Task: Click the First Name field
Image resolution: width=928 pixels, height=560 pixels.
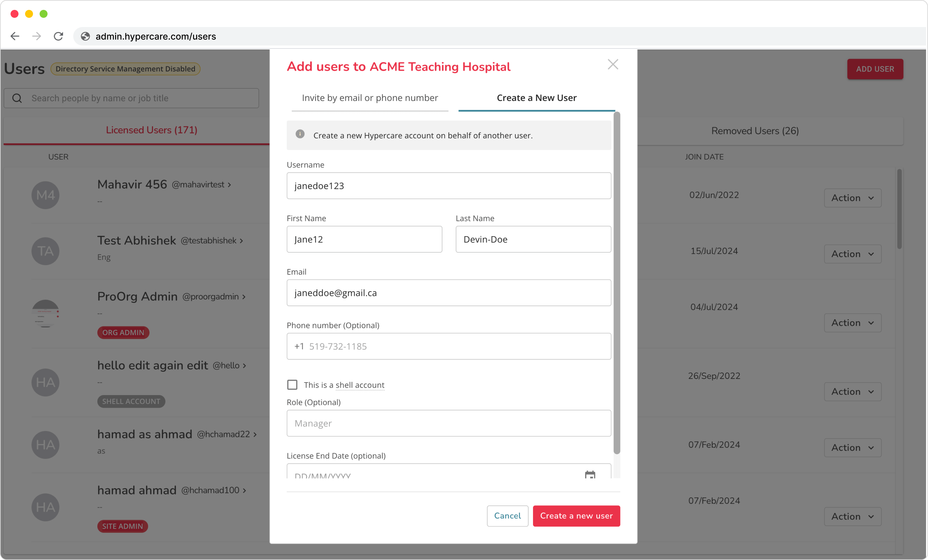Action: [364, 239]
